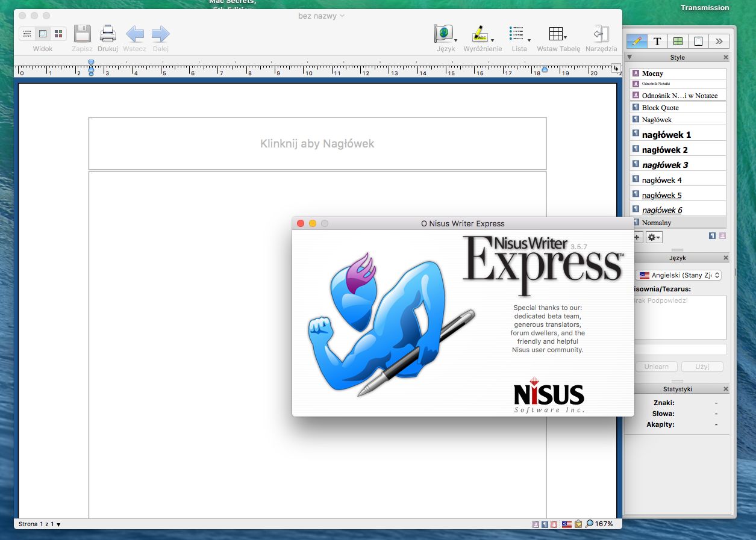Click the Unlearn button
The image size is (756, 540).
pyautogui.click(x=656, y=366)
